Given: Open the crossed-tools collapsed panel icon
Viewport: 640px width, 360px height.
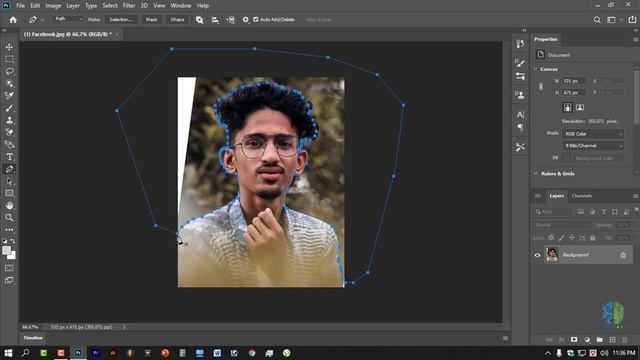Looking at the screenshot, I should (520, 147).
